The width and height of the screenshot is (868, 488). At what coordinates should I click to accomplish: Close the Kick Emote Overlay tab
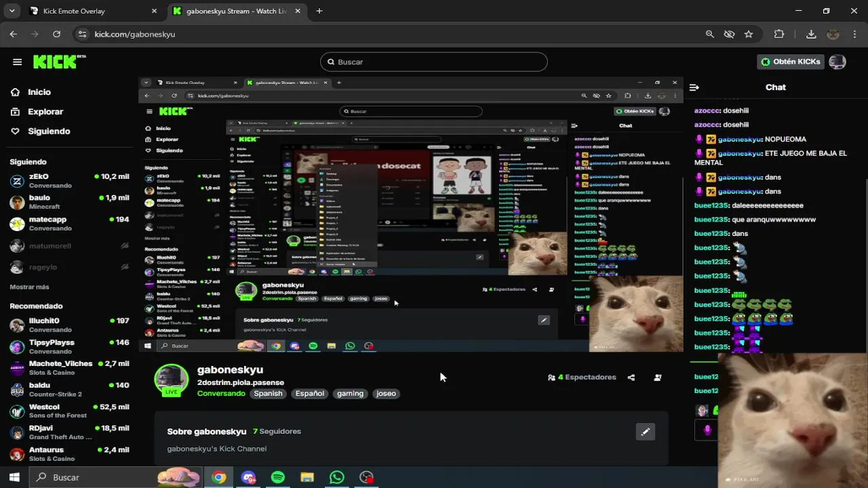tap(154, 11)
